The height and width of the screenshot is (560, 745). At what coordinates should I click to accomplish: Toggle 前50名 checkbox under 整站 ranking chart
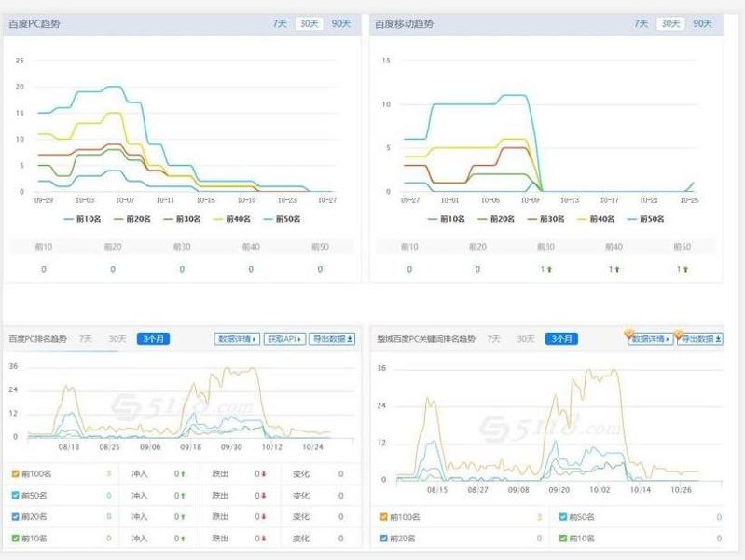pos(563,517)
